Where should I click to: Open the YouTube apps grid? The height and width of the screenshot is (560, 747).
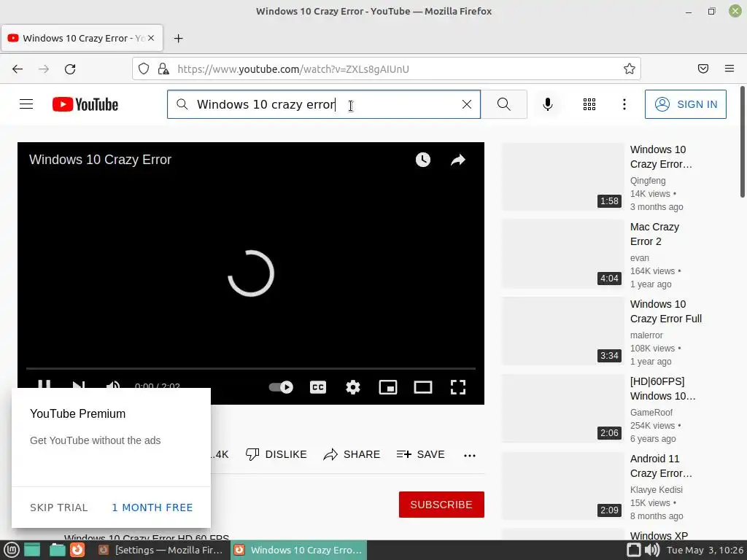pos(589,104)
